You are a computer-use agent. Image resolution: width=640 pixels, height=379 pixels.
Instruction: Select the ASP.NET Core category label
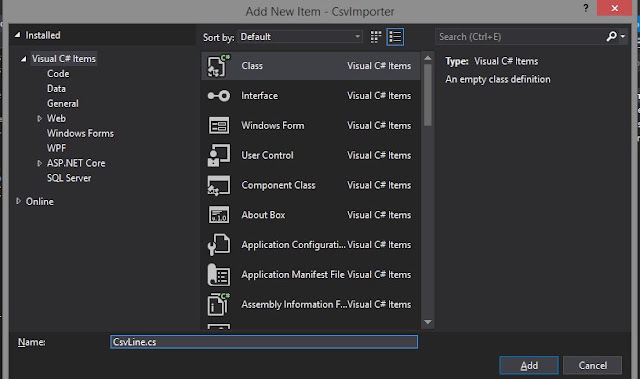[x=76, y=163]
